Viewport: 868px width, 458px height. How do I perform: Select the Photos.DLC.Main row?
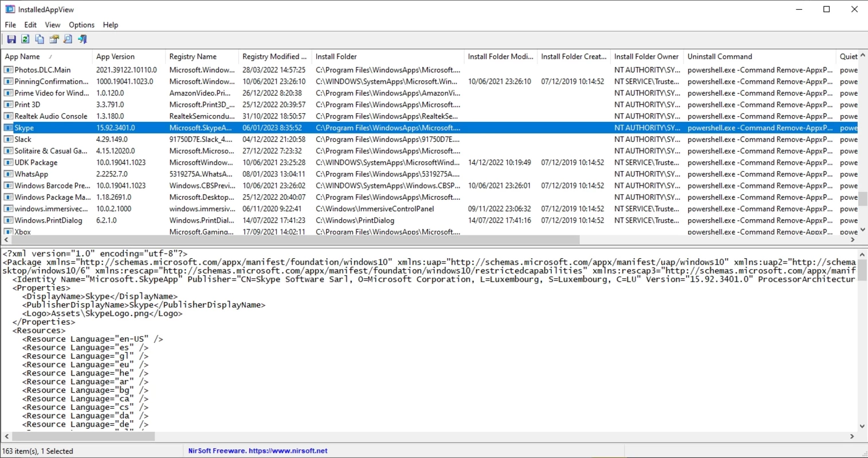tap(430, 70)
